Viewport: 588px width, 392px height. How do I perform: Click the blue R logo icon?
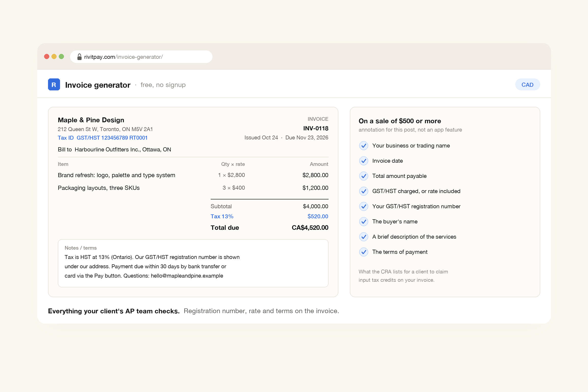tap(54, 85)
